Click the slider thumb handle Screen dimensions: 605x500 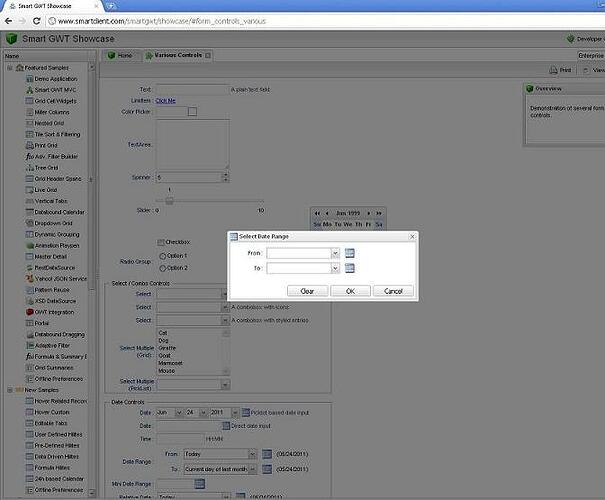coord(169,201)
